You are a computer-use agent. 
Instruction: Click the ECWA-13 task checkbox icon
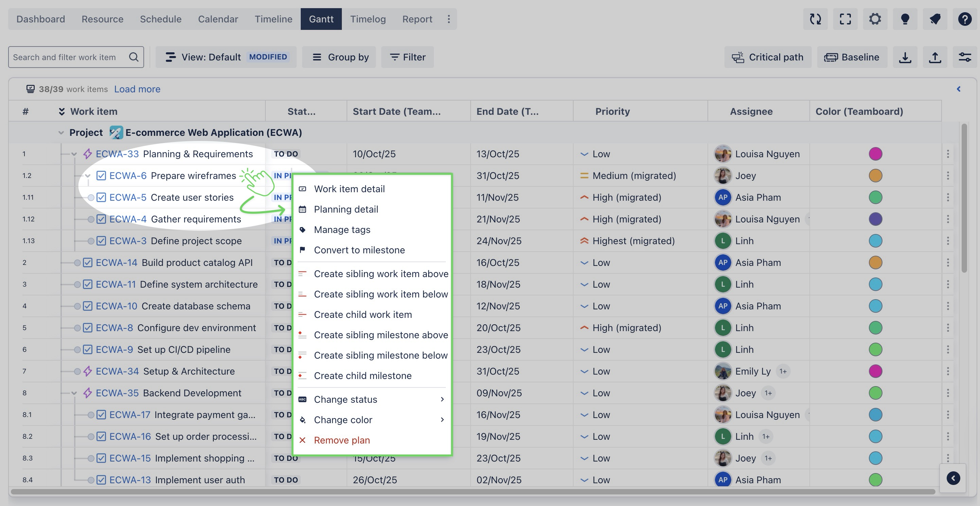[x=101, y=480]
